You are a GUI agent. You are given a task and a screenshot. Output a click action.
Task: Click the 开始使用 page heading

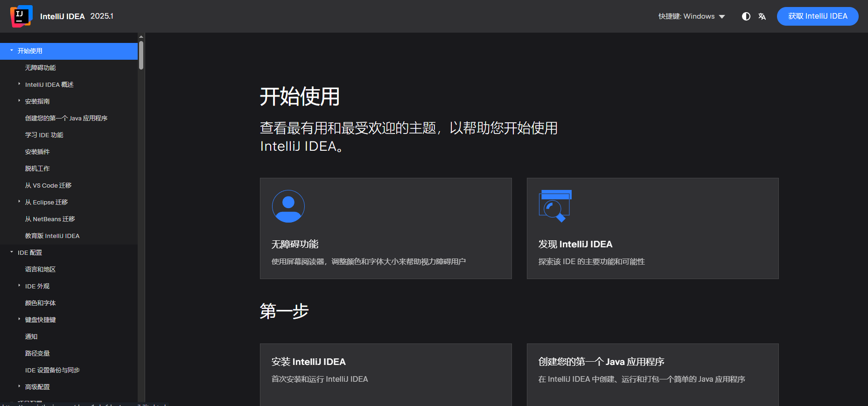(x=300, y=97)
